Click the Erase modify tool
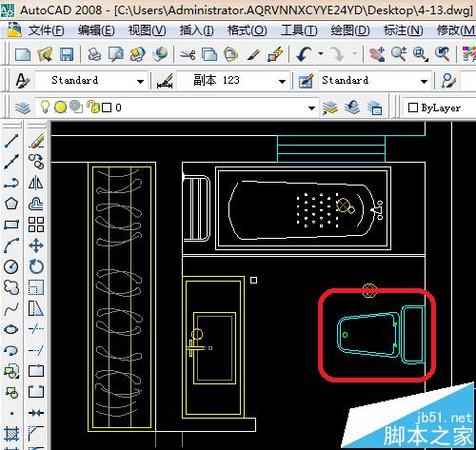This screenshot has height=450, width=476. point(36,141)
